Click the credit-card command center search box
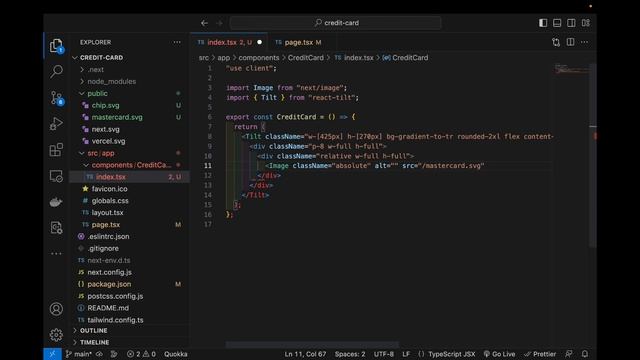The height and width of the screenshot is (360, 640). point(336,23)
